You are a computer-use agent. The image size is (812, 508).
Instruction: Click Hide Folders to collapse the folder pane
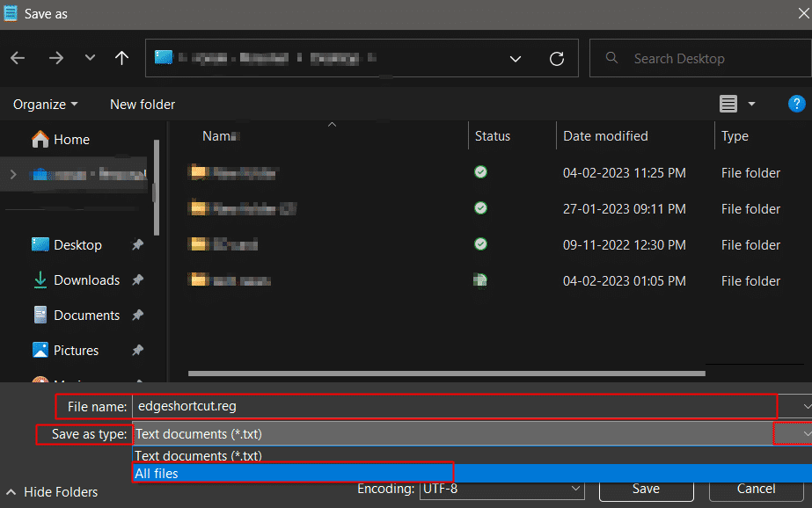tap(51, 492)
